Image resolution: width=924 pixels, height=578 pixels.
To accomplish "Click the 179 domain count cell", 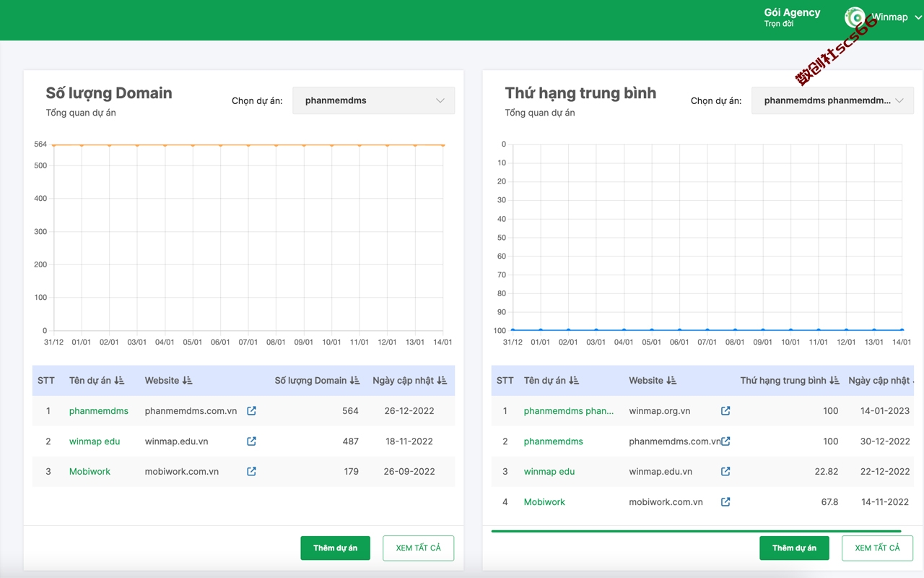I will [x=351, y=471].
